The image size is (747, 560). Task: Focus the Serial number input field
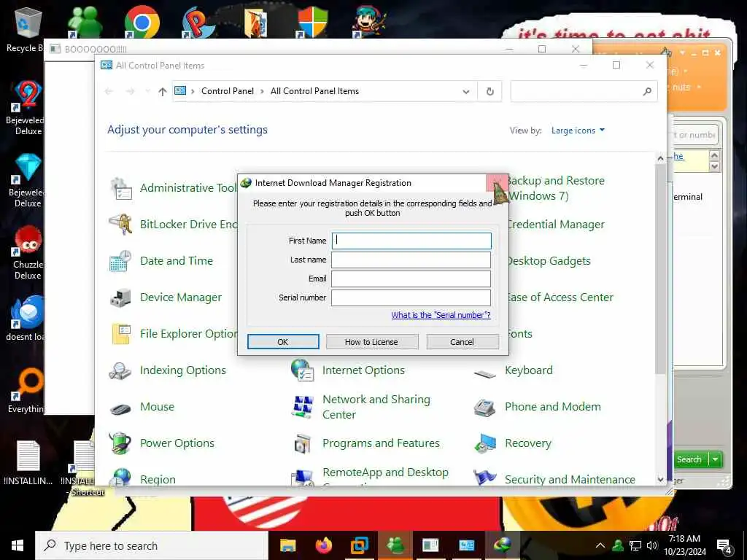(411, 297)
